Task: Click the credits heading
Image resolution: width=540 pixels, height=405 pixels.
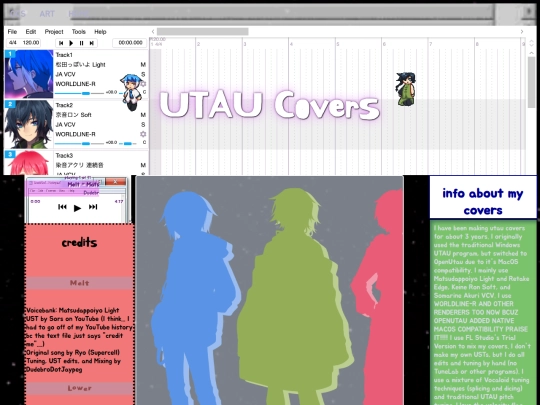Action: pyautogui.click(x=79, y=243)
